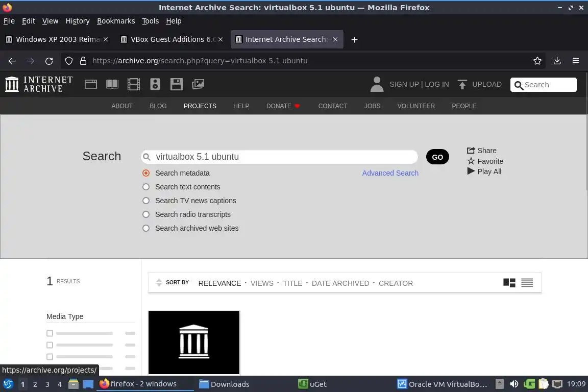The height and width of the screenshot is (392, 588).
Task: Open the History menu
Action: click(x=78, y=21)
